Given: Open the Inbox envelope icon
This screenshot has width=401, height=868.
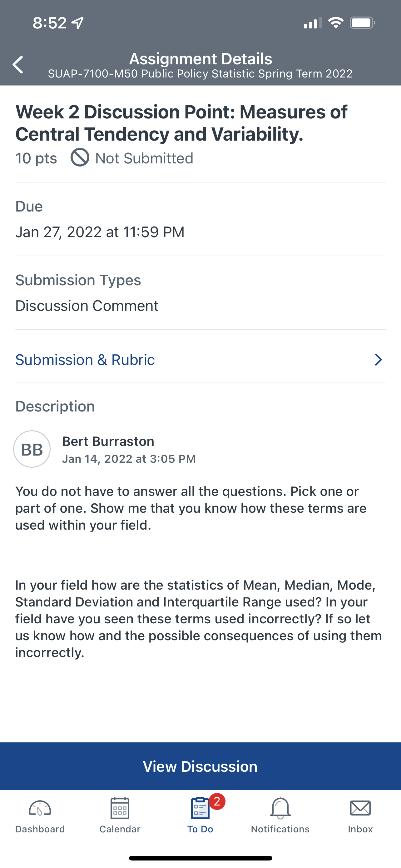Looking at the screenshot, I should pos(360,808).
